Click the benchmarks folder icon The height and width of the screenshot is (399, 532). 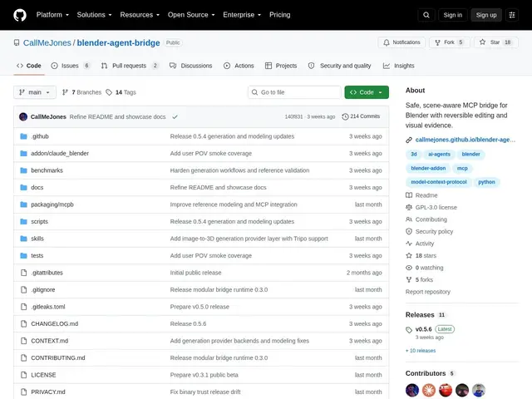(24, 170)
